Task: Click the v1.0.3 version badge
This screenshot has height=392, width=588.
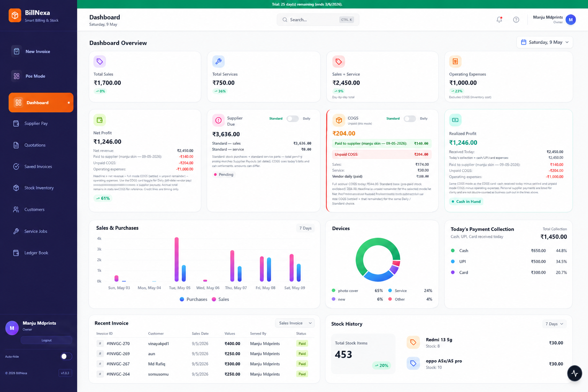Action: pos(65,373)
